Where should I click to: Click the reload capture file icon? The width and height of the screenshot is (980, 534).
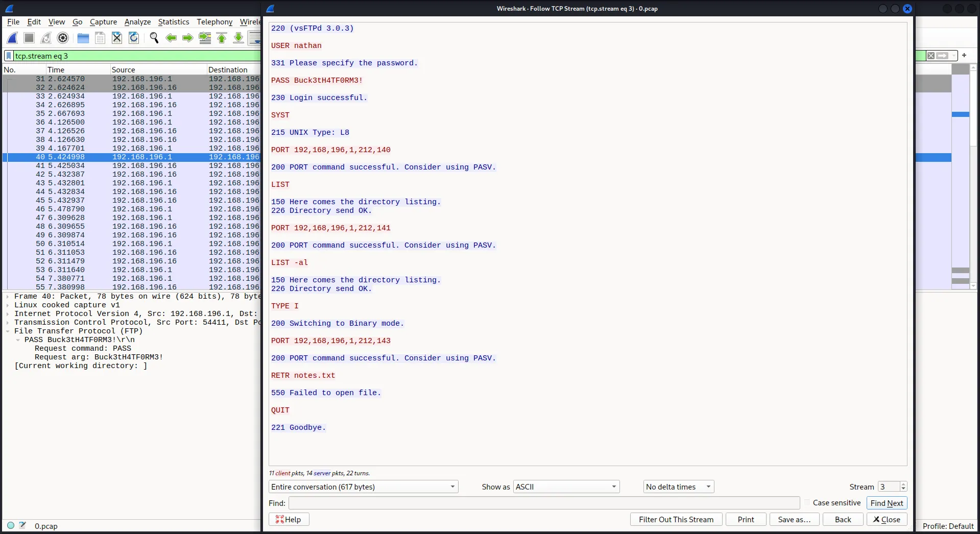pyautogui.click(x=134, y=38)
